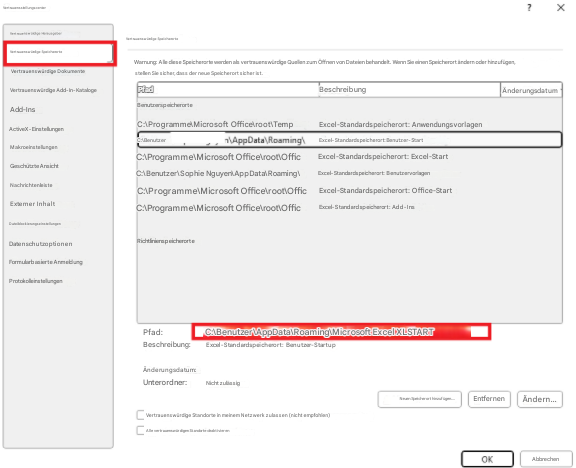Sort by Änderungsdatum column header
Viewport: 576px width, 468px height.
pyautogui.click(x=531, y=90)
